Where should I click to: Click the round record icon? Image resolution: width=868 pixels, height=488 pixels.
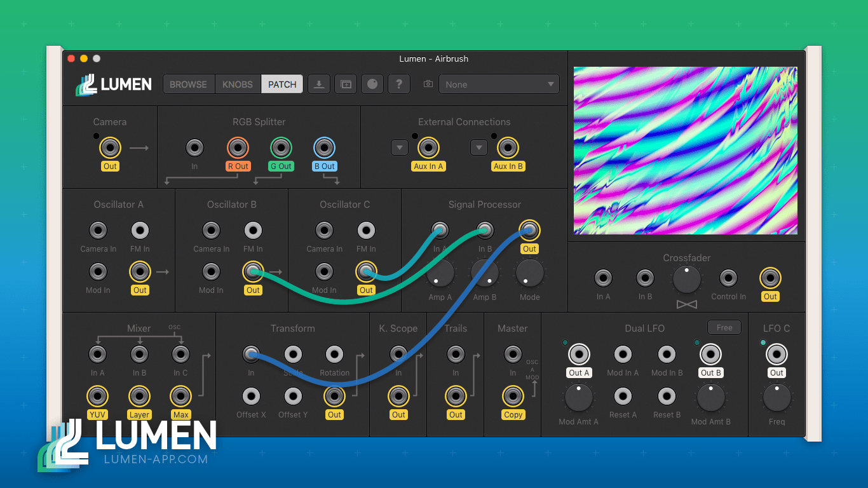pyautogui.click(x=372, y=83)
